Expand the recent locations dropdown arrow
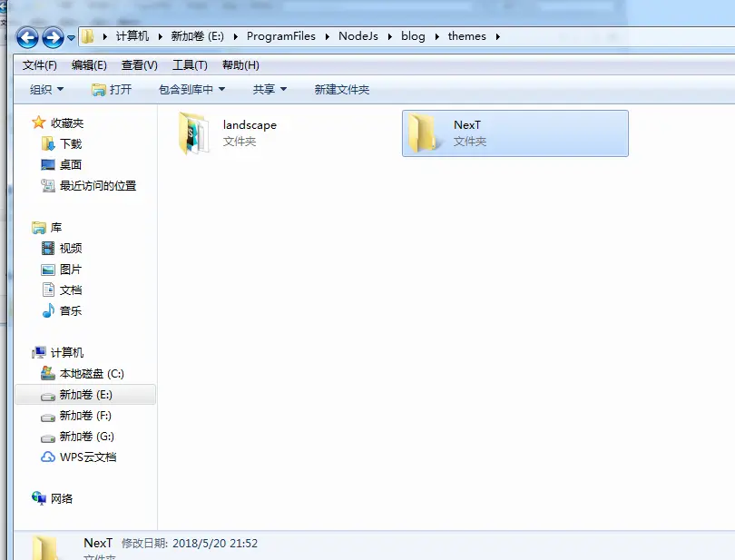Viewport: 735px width, 560px height. (71, 37)
